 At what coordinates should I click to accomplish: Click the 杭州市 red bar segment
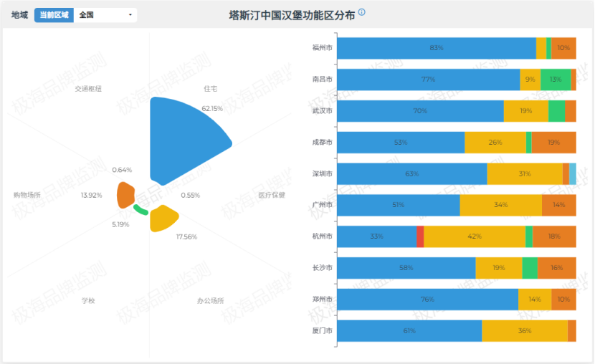coord(420,236)
